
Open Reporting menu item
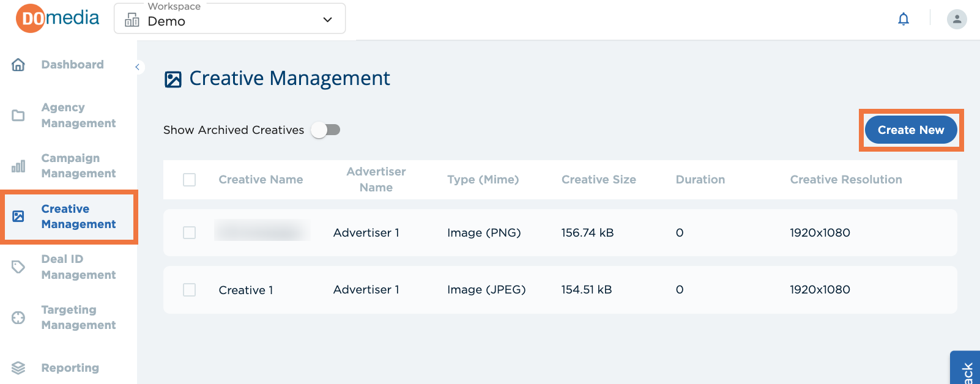tap(70, 368)
